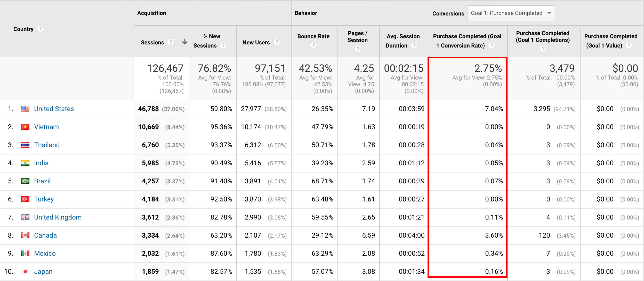Sort by Bounce Rate column header
Screen dimensions: 644x281
point(313,36)
